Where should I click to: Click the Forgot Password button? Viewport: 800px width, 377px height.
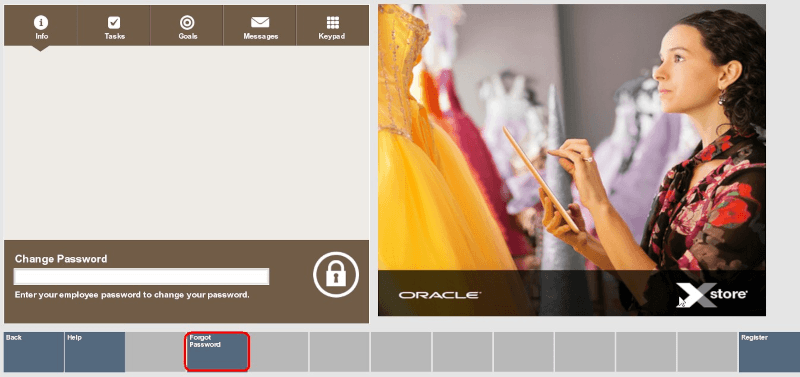point(217,351)
